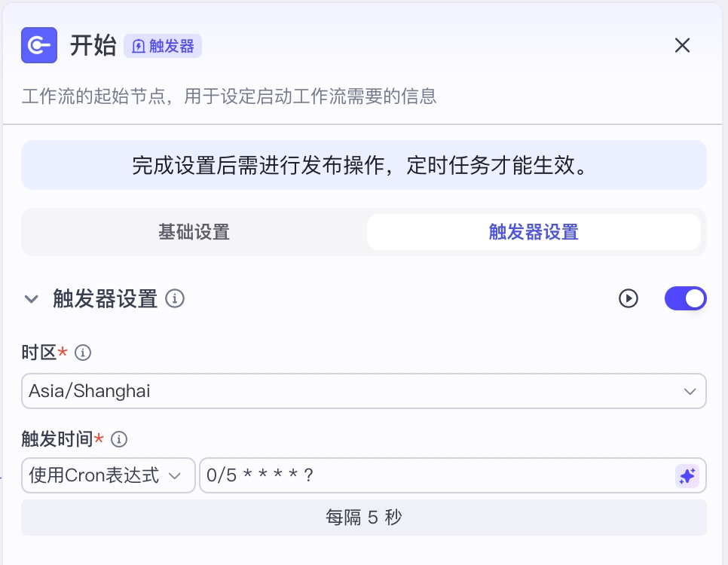Click the workflow description text under title
The height and width of the screenshot is (565, 728).
coord(229,96)
